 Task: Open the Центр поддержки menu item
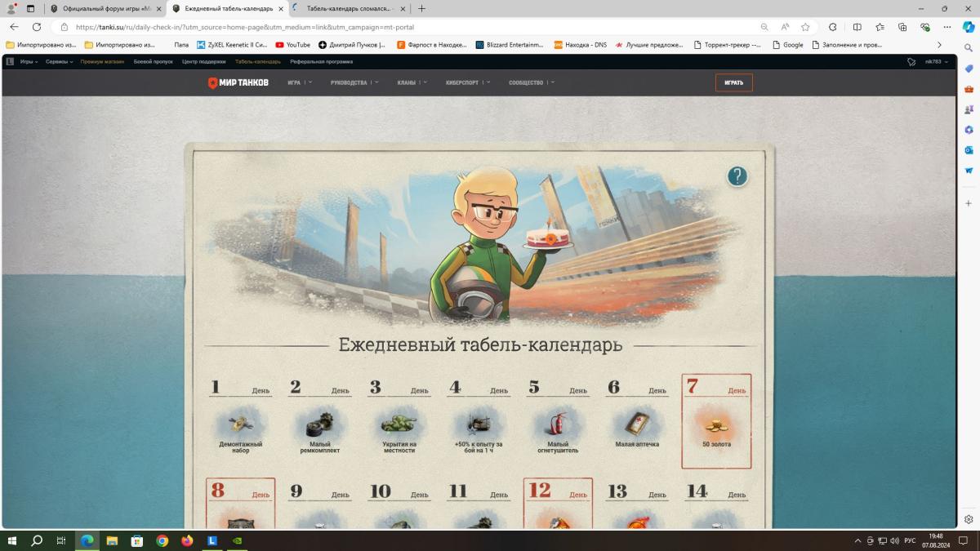coord(203,62)
